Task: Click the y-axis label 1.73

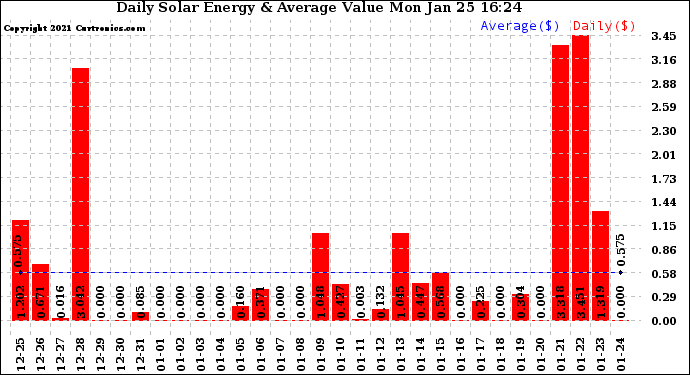Action: 664,179
